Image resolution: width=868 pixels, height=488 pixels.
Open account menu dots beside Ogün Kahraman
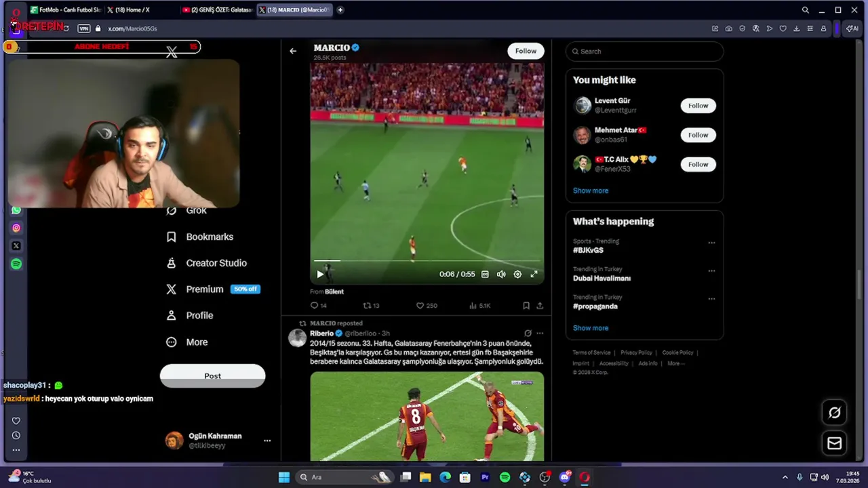267,441
